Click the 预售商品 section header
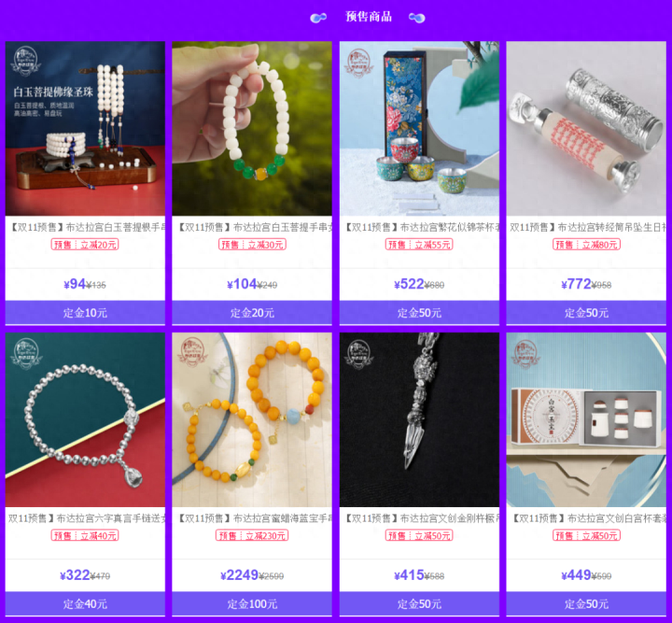 (x=369, y=17)
